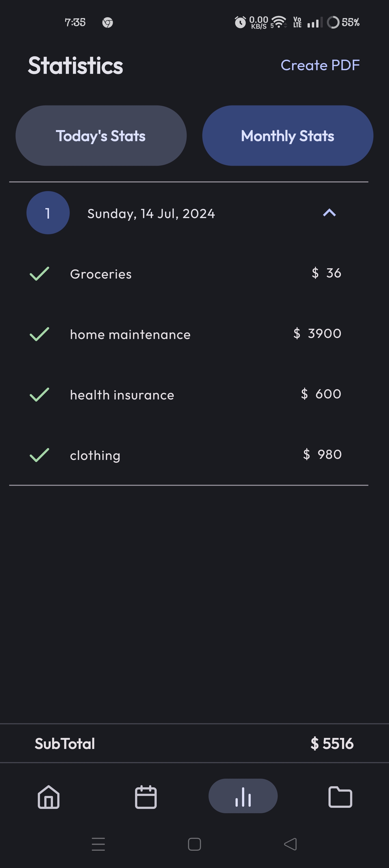Open the recent apps menu icon

click(x=98, y=844)
